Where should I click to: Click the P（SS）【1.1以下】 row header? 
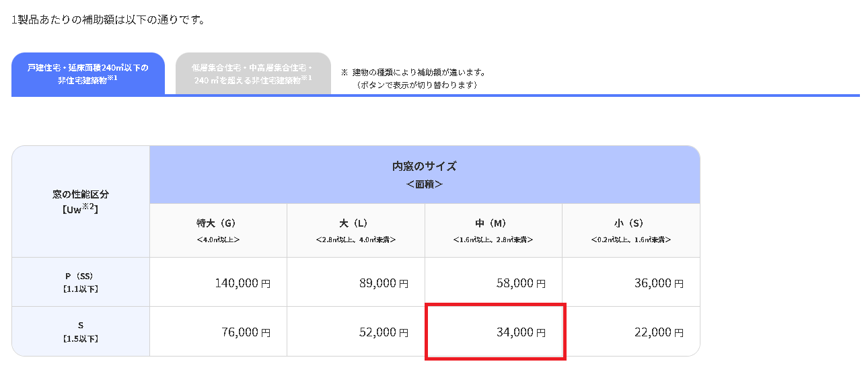coord(81,282)
